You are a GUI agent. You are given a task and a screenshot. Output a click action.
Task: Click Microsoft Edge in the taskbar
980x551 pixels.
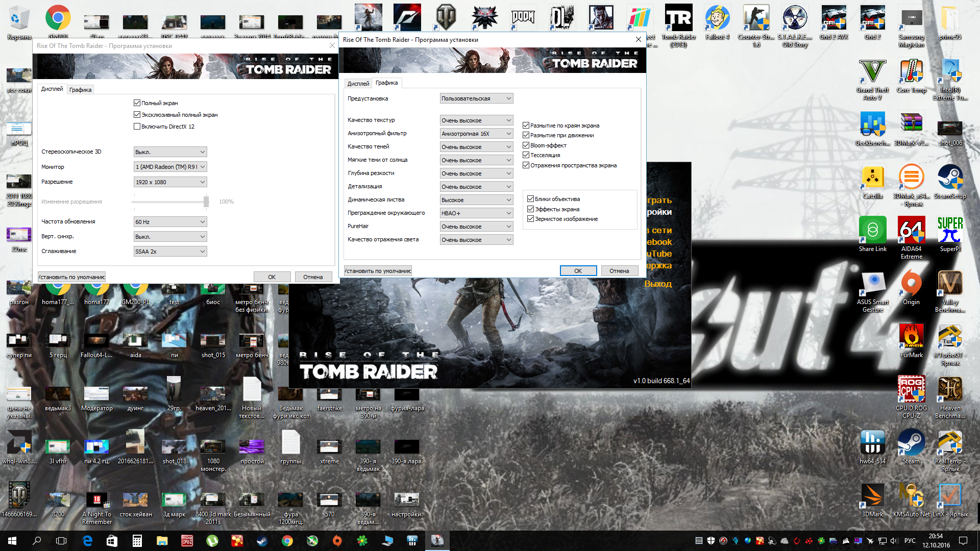(87, 541)
